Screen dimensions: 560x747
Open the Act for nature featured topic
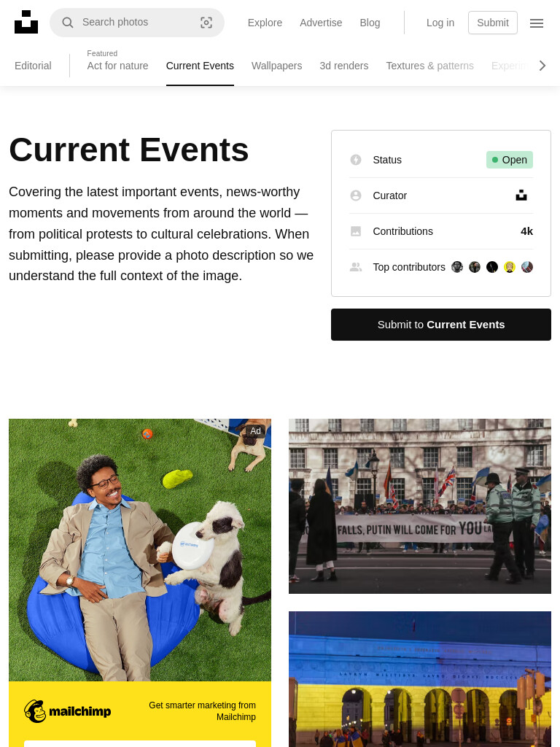click(117, 66)
